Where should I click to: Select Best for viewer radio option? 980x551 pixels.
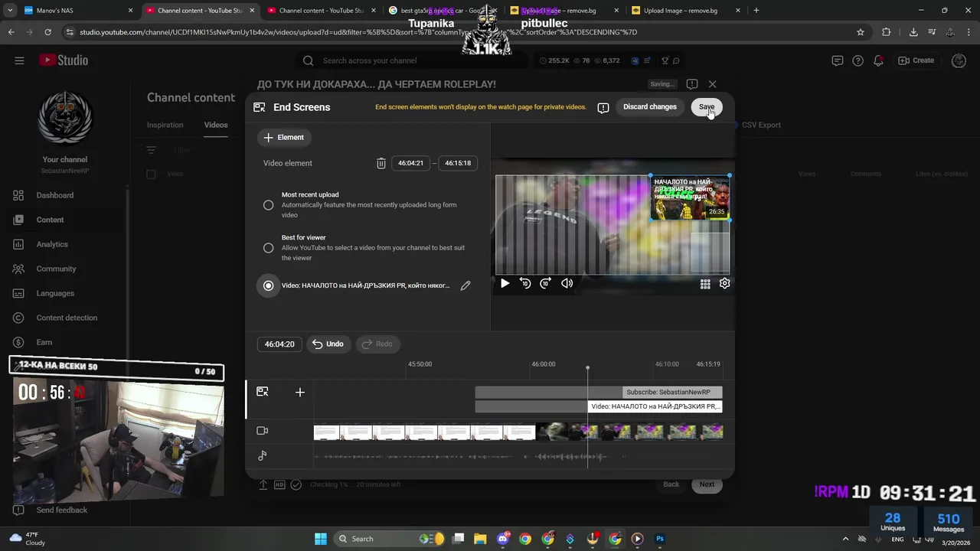pyautogui.click(x=268, y=248)
